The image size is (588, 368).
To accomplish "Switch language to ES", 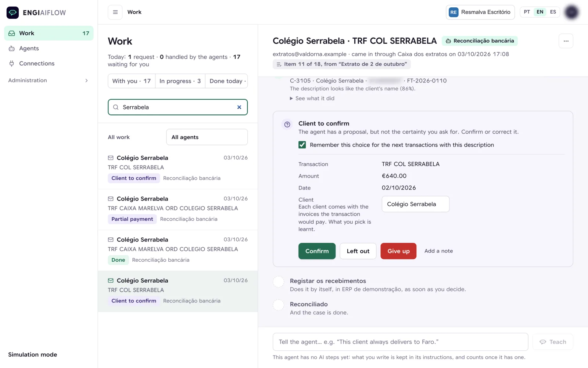I will coord(553,12).
